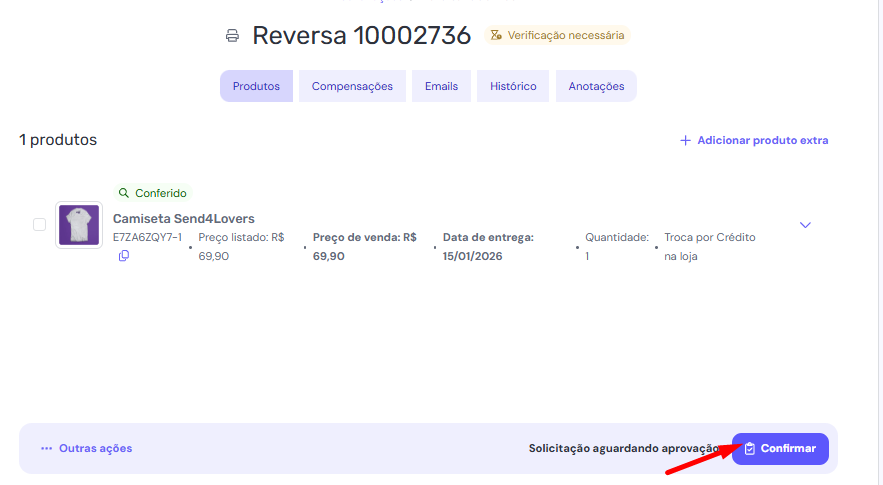The height and width of the screenshot is (485, 883).
Task: Expand the Camiseta Send4Lovers row chevron
Action: [805, 225]
